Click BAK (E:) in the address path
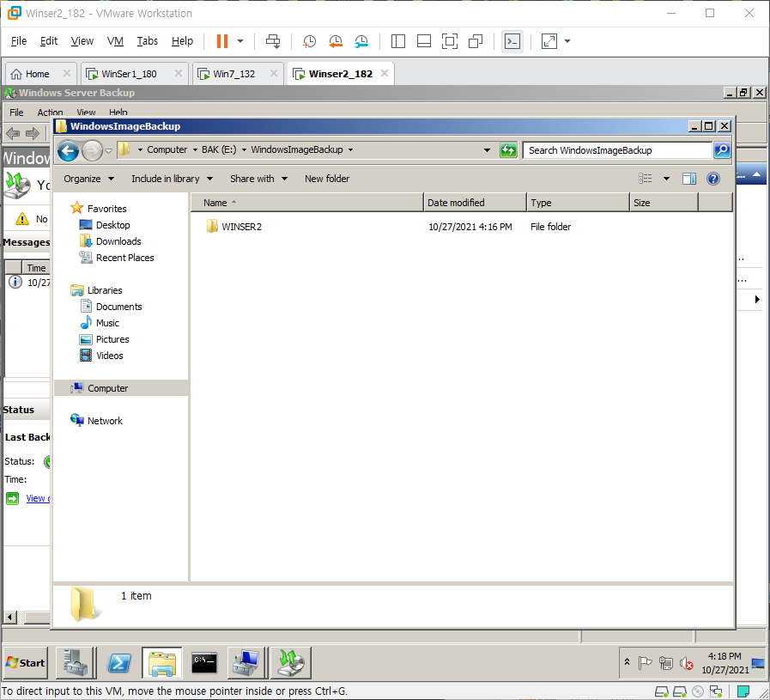Viewport: 770px width, 700px height. click(x=219, y=149)
